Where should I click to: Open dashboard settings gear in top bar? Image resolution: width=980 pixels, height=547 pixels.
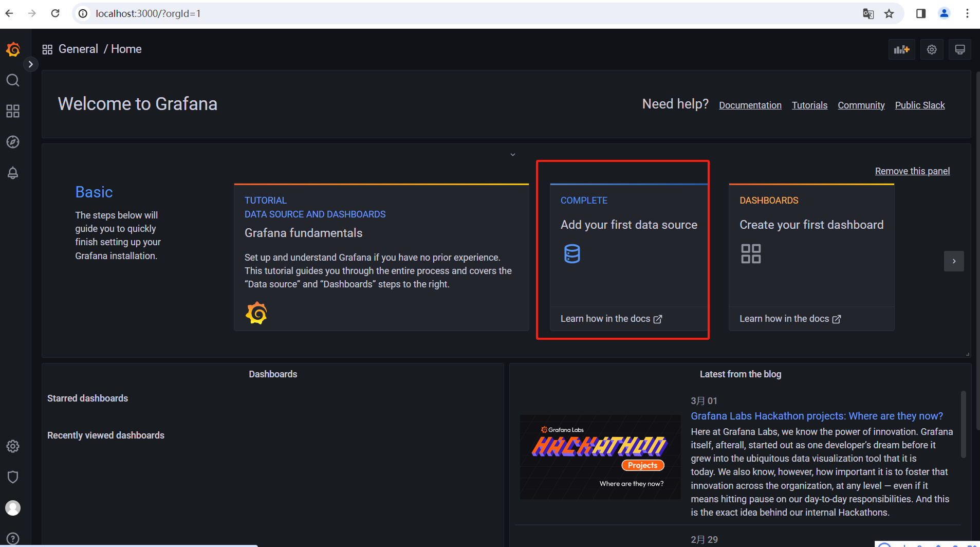[x=932, y=49]
